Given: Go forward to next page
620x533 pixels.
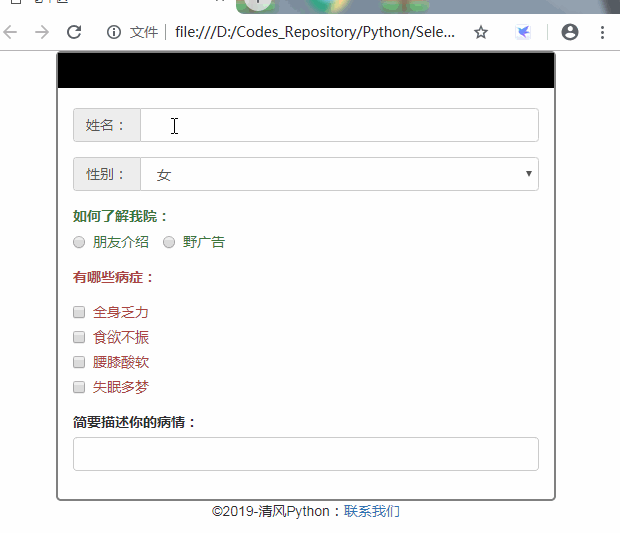Looking at the screenshot, I should (42, 32).
